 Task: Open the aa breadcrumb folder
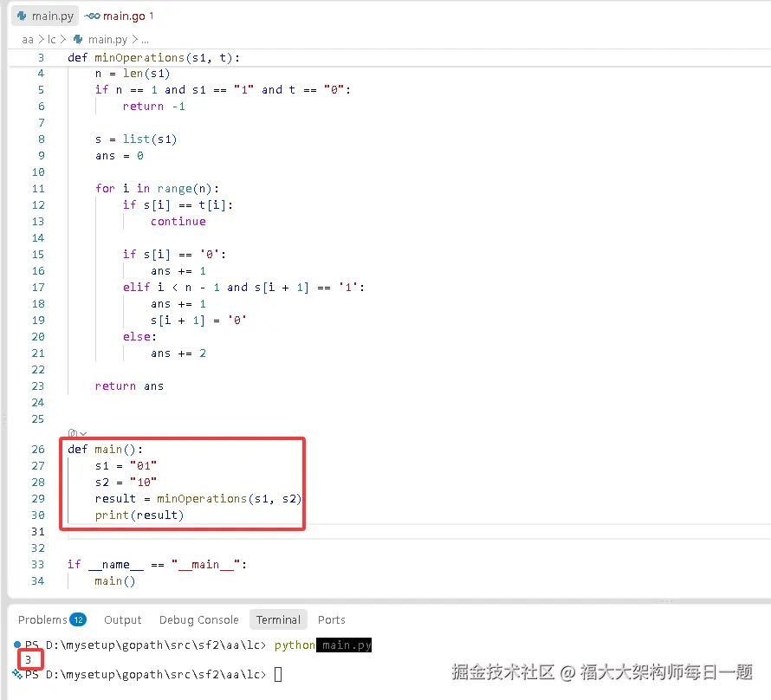tap(28, 39)
